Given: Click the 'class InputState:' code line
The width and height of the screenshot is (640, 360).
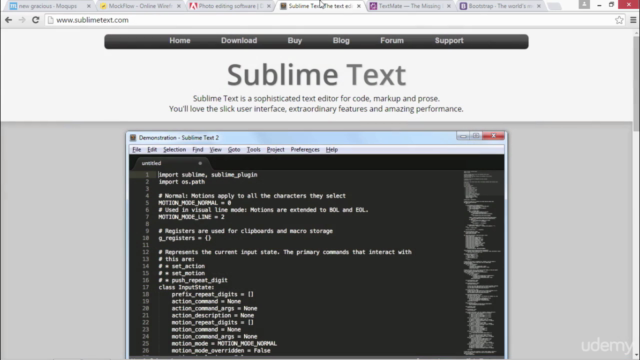Looking at the screenshot, I should [186, 287].
